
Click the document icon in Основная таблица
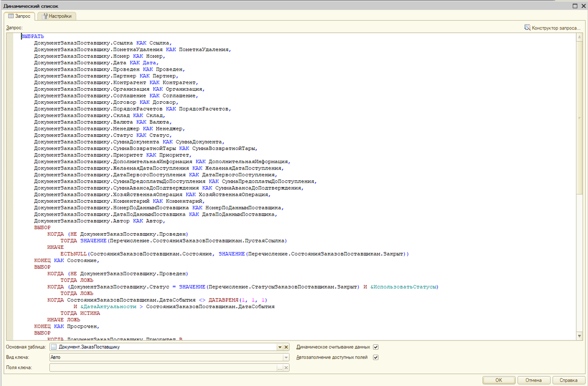click(53, 347)
